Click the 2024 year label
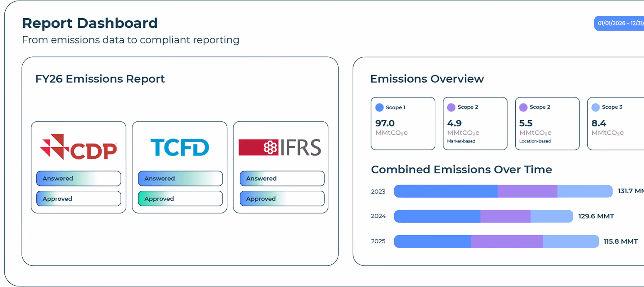 [x=378, y=216]
